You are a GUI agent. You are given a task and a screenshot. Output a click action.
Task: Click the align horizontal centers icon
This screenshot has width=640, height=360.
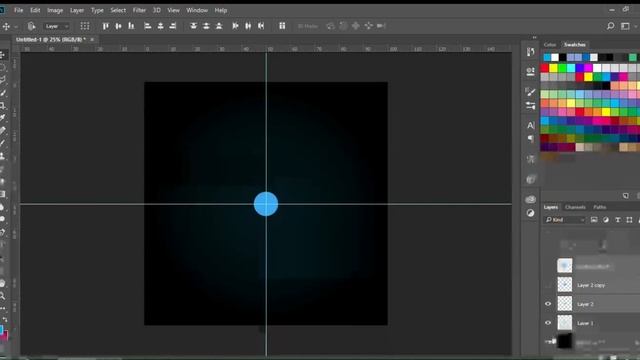(160, 26)
